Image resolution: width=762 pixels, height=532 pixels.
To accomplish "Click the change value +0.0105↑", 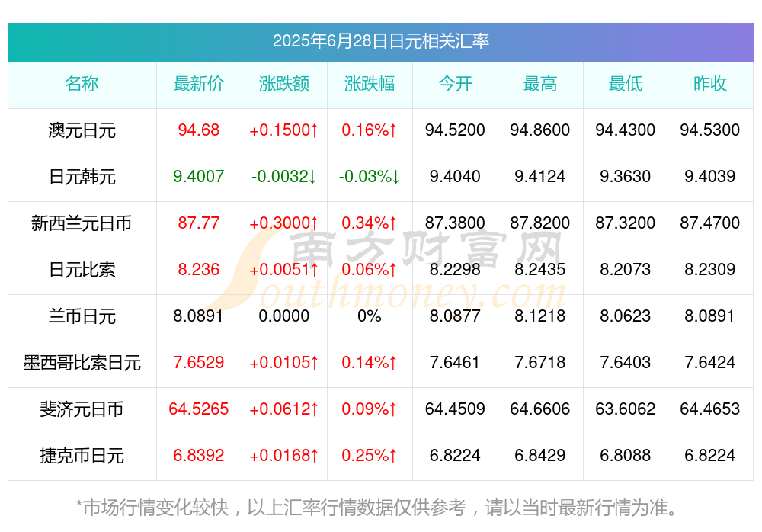I will coord(284,363).
